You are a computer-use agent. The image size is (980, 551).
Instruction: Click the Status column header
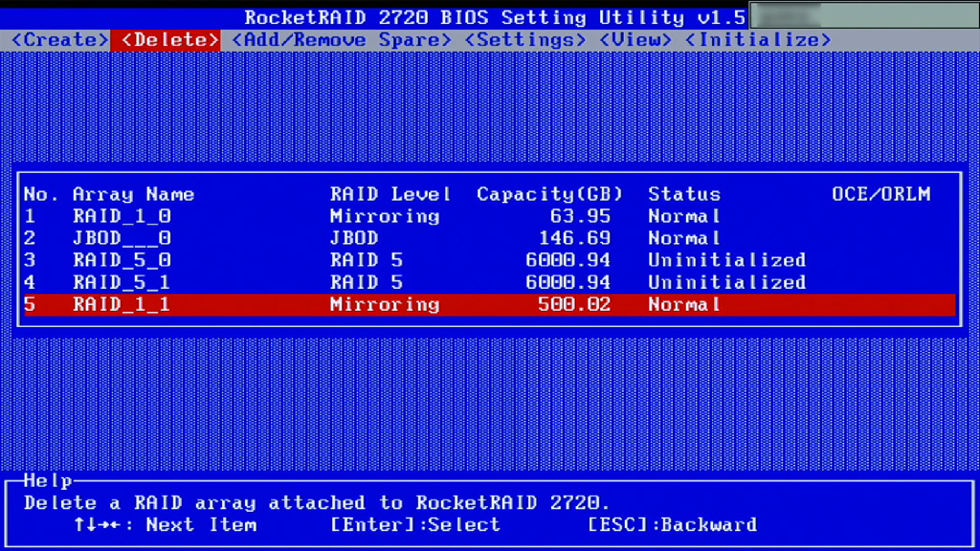[684, 194]
